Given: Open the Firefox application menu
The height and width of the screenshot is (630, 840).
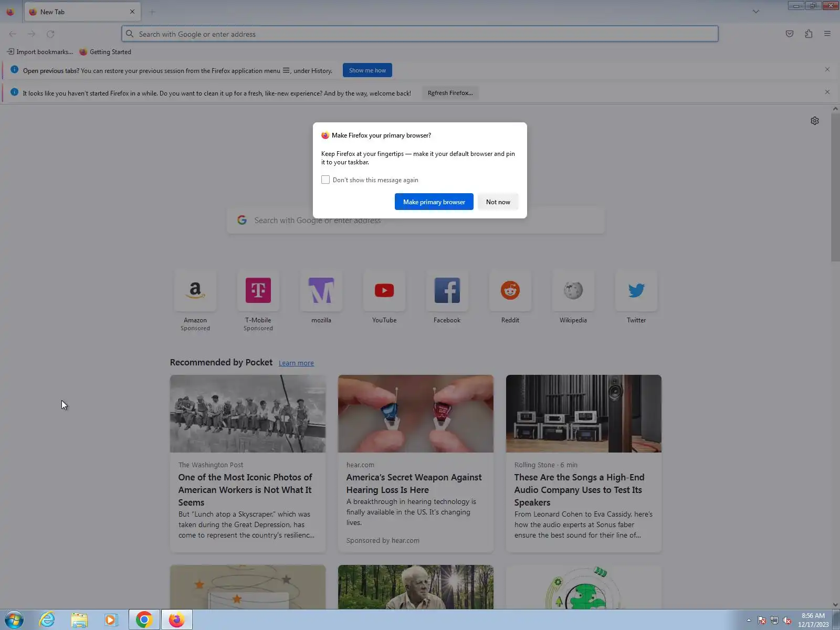Looking at the screenshot, I should [x=827, y=34].
